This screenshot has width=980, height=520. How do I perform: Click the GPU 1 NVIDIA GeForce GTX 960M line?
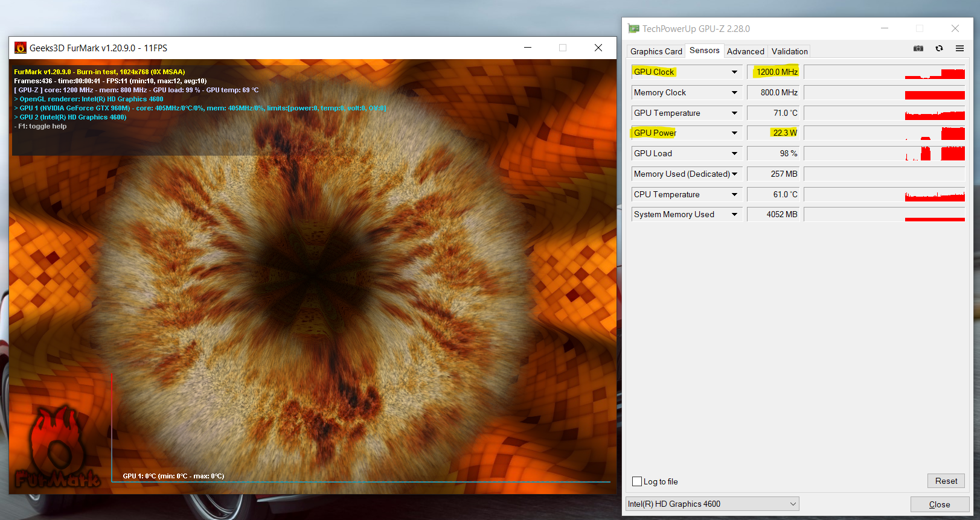pyautogui.click(x=200, y=108)
